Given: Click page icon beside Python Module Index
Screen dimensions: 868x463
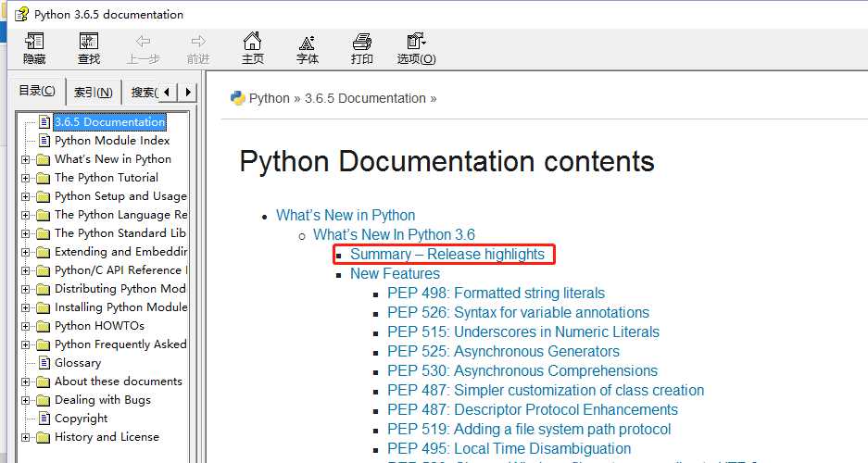Looking at the screenshot, I should pos(44,140).
